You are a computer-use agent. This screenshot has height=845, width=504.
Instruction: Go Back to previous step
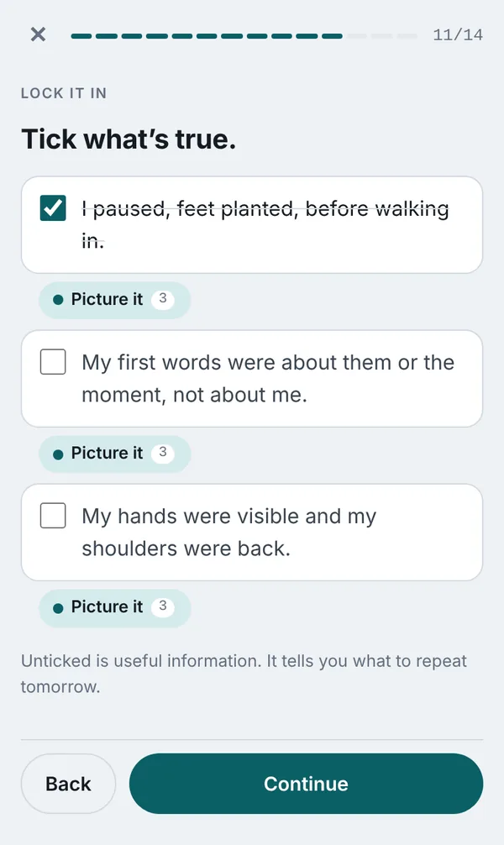point(68,784)
